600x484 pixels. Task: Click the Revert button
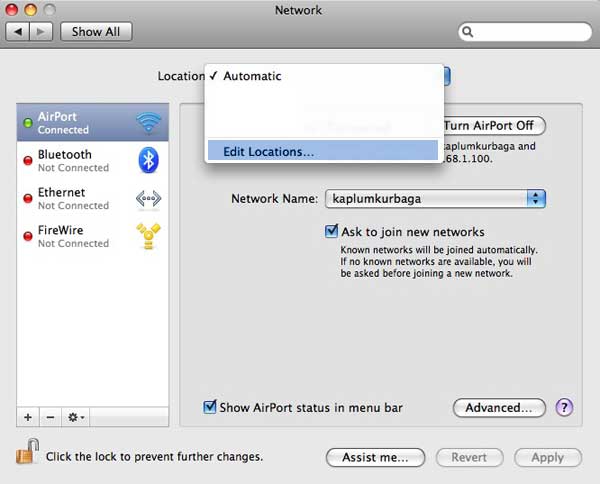[x=469, y=457]
